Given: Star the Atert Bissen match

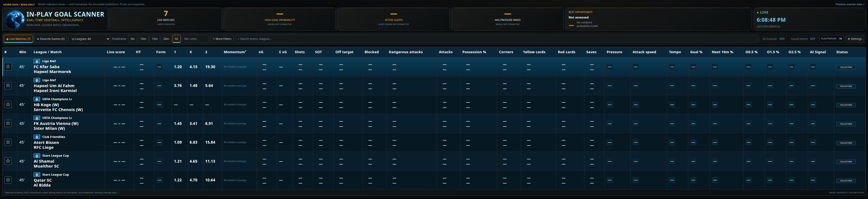Looking at the screenshot, I should pos(8,142).
